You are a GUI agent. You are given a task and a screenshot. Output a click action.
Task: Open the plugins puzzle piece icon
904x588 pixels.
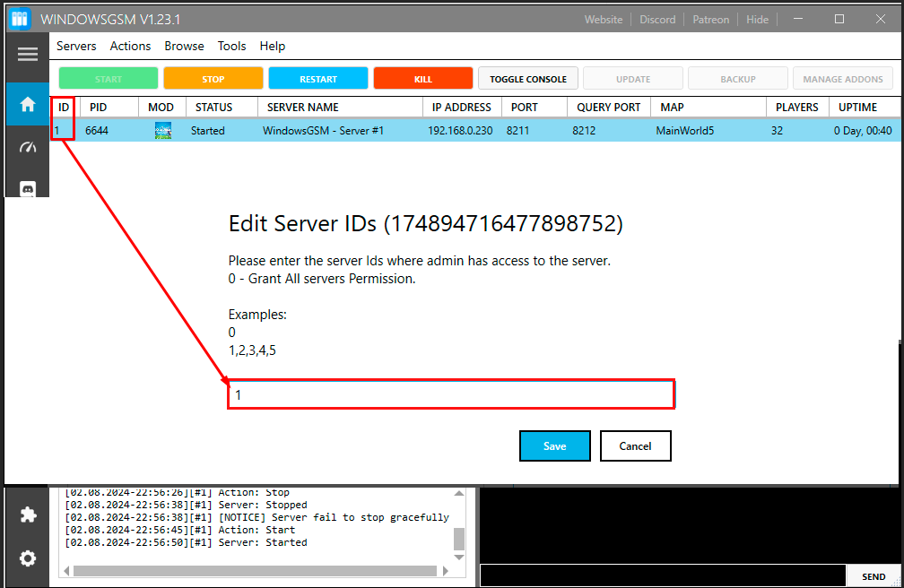click(28, 514)
